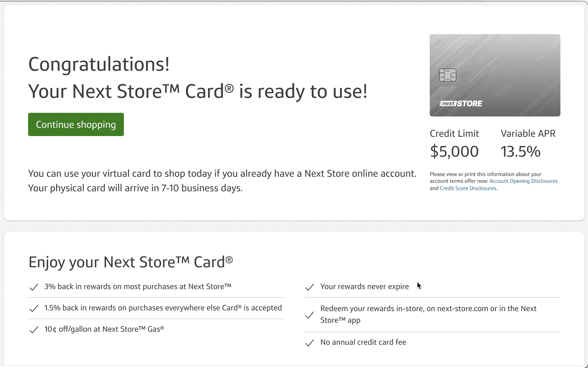Image resolution: width=588 pixels, height=368 pixels.
Task: Click checkmark beside 1.5% back in rewards
Action: click(x=34, y=308)
